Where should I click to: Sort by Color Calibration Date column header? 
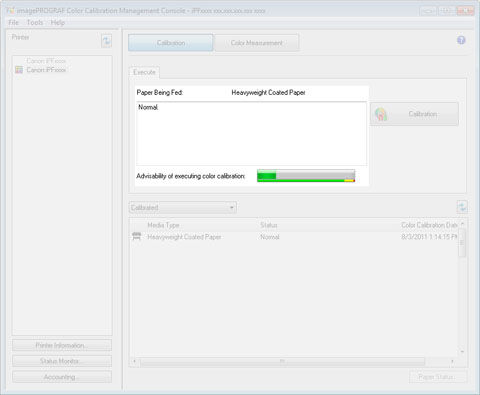click(x=429, y=225)
